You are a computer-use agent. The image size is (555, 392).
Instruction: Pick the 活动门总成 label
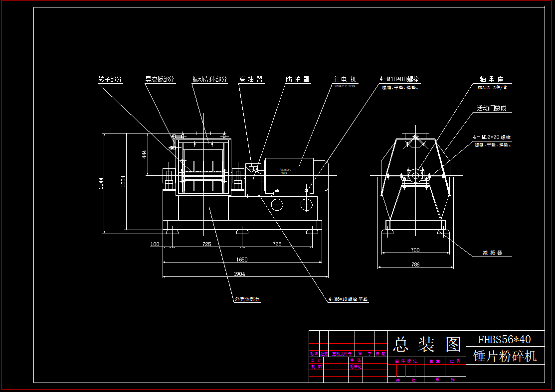pyautogui.click(x=492, y=109)
